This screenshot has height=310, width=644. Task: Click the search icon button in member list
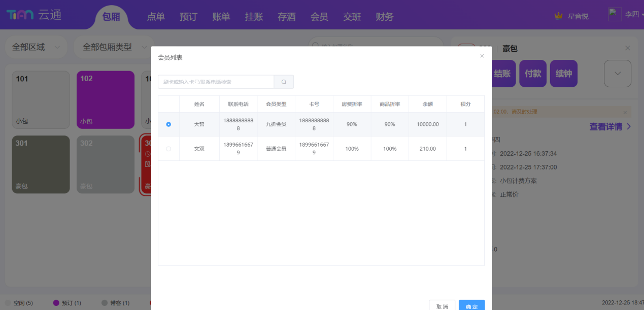tap(284, 82)
